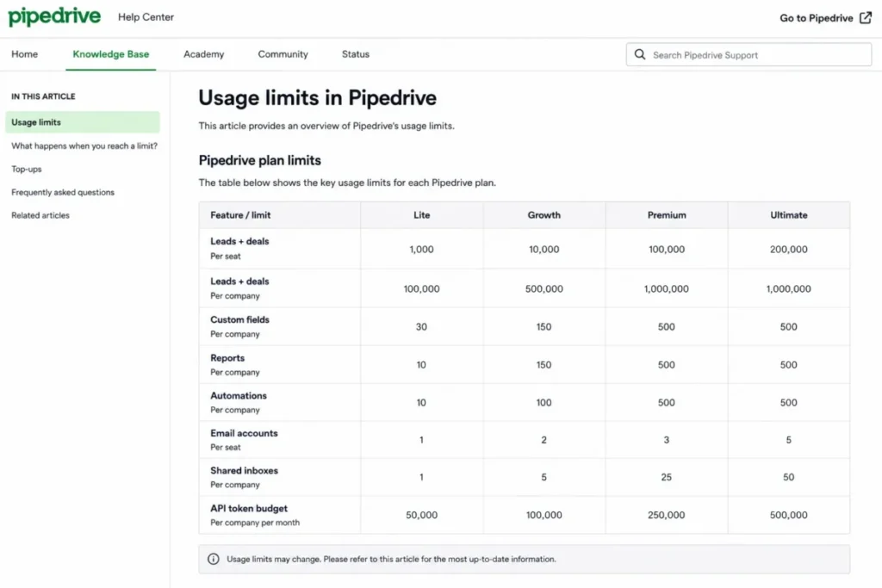Click the search magnifier icon

click(x=640, y=54)
